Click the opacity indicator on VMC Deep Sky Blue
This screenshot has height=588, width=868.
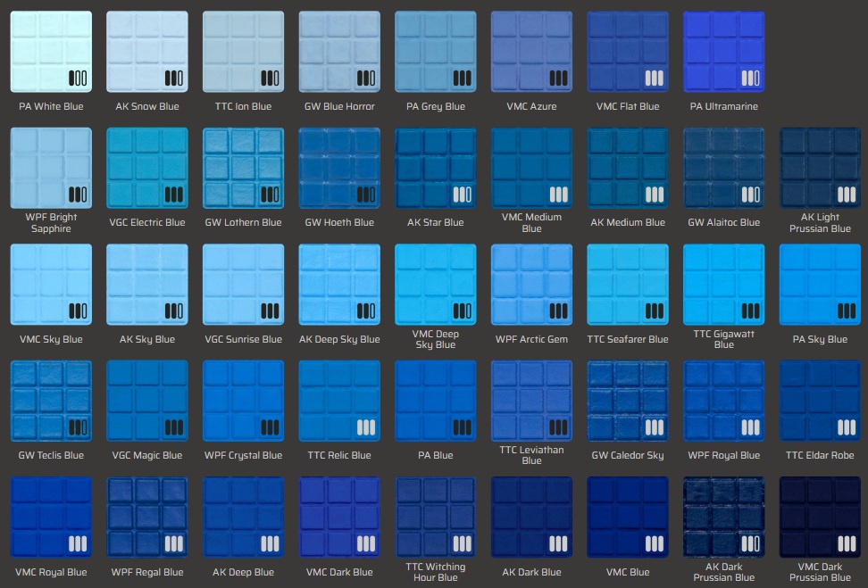(x=463, y=311)
